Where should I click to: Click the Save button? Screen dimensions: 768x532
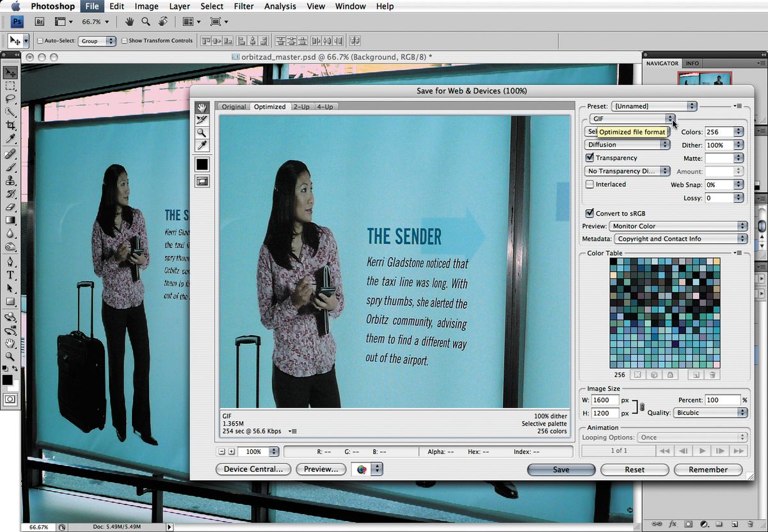pyautogui.click(x=561, y=469)
